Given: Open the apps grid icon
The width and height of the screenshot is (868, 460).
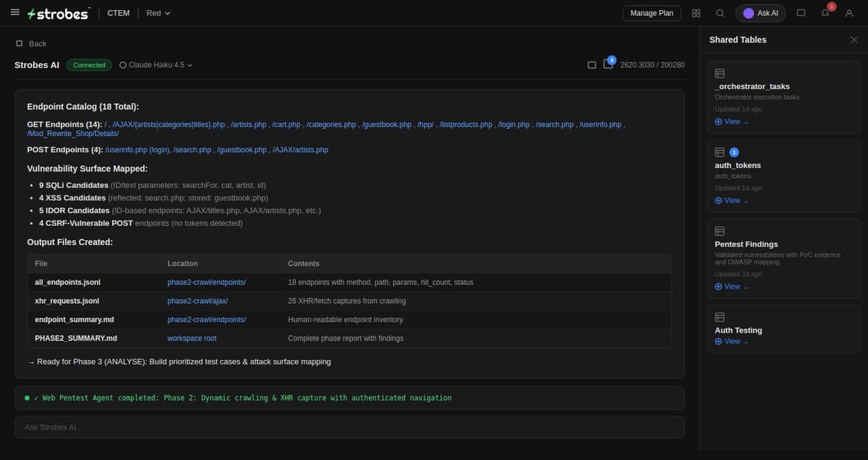Looking at the screenshot, I should 696,13.
